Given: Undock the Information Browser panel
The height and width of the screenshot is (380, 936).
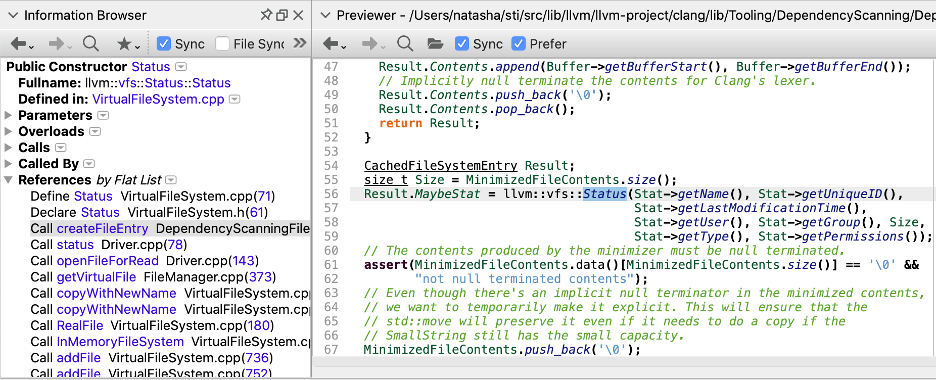Looking at the screenshot, I should tap(282, 16).
